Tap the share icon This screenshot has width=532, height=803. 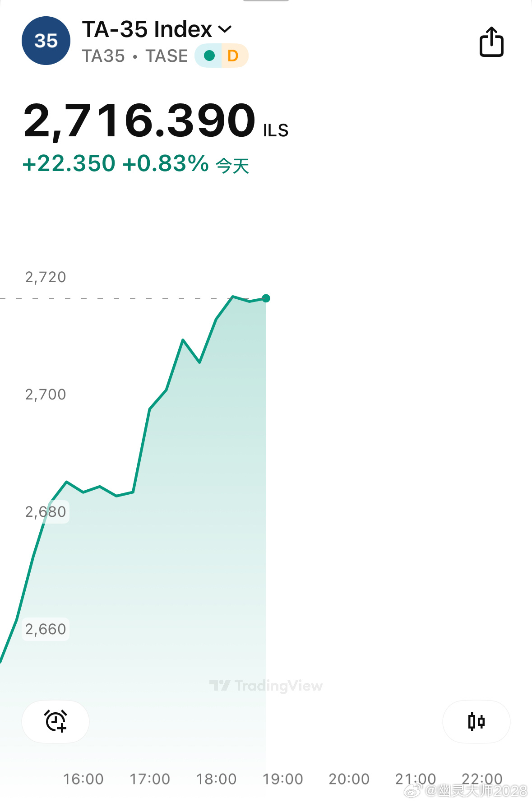pos(491,42)
